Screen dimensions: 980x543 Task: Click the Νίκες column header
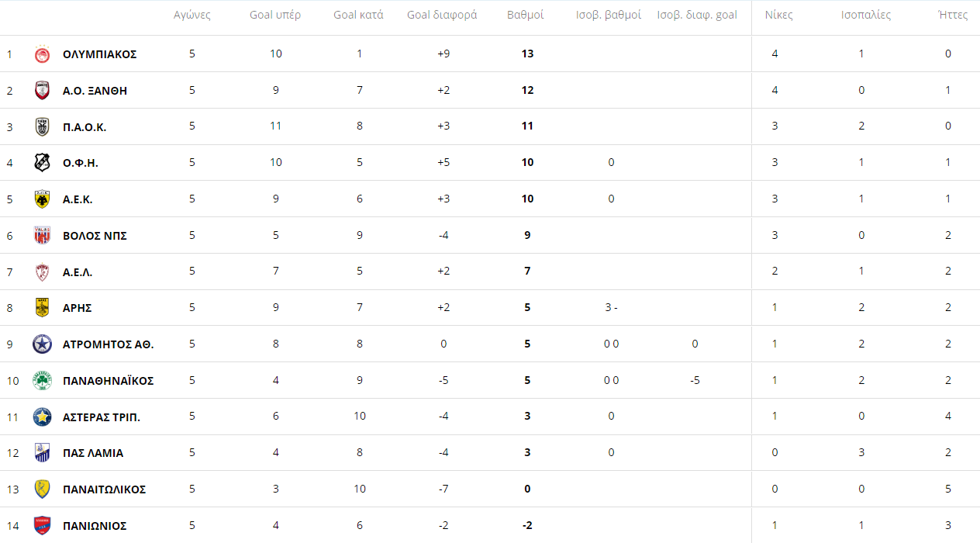(x=778, y=15)
